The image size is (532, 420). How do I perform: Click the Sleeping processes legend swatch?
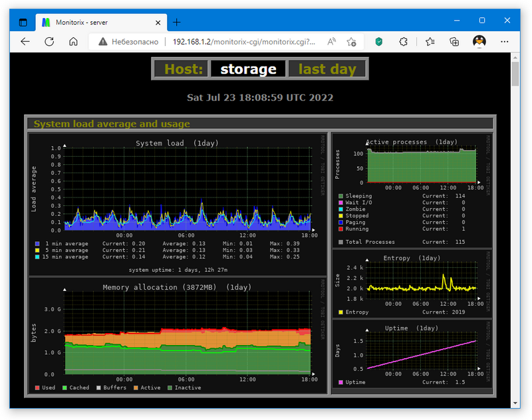pos(340,196)
